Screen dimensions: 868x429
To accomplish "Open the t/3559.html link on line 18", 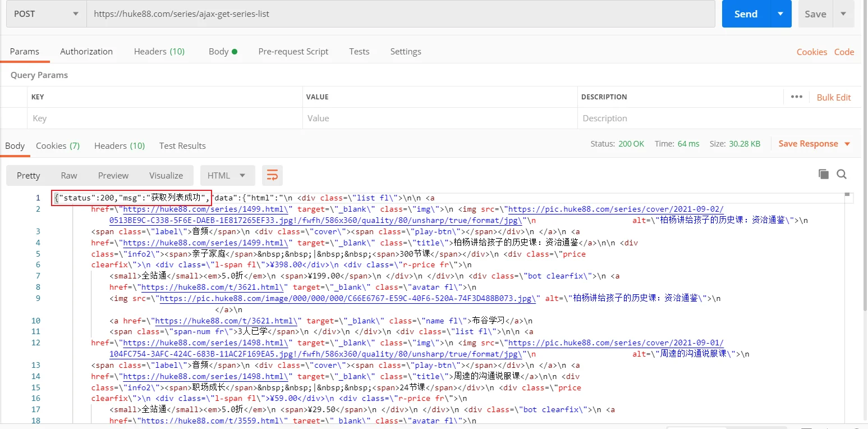I will (x=214, y=421).
